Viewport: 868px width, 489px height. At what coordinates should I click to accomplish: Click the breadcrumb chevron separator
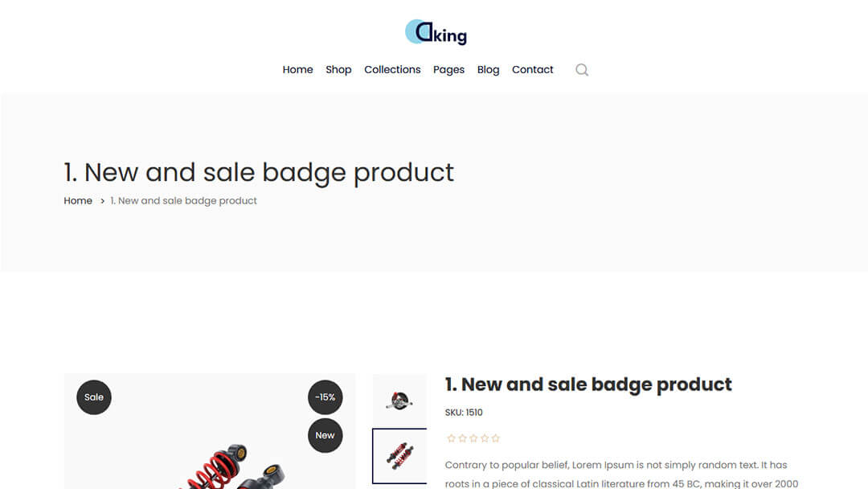[x=102, y=201]
